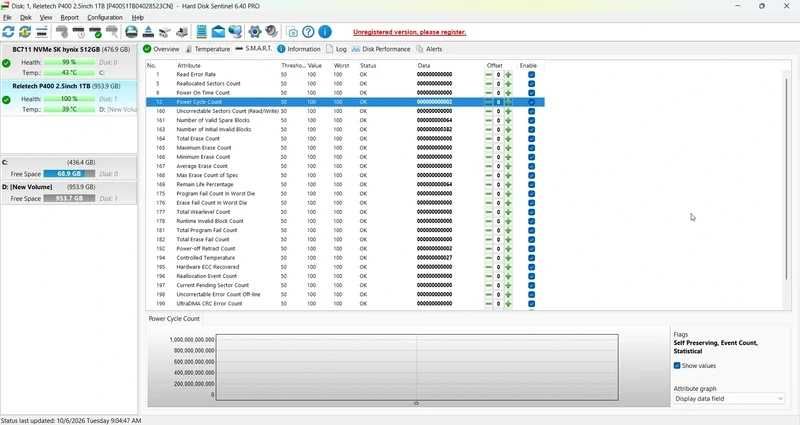
Task: Click the blue refresh arrows toolbar icon
Action: [x=8, y=32]
